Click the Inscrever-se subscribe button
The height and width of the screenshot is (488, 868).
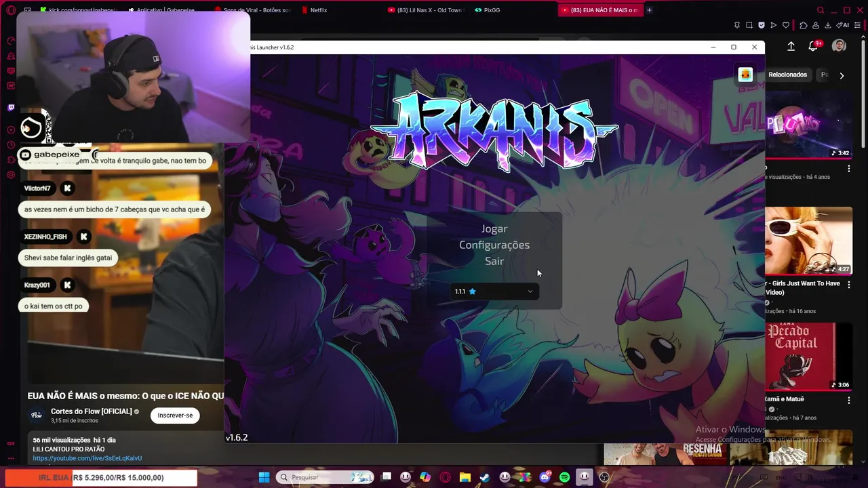(x=175, y=415)
